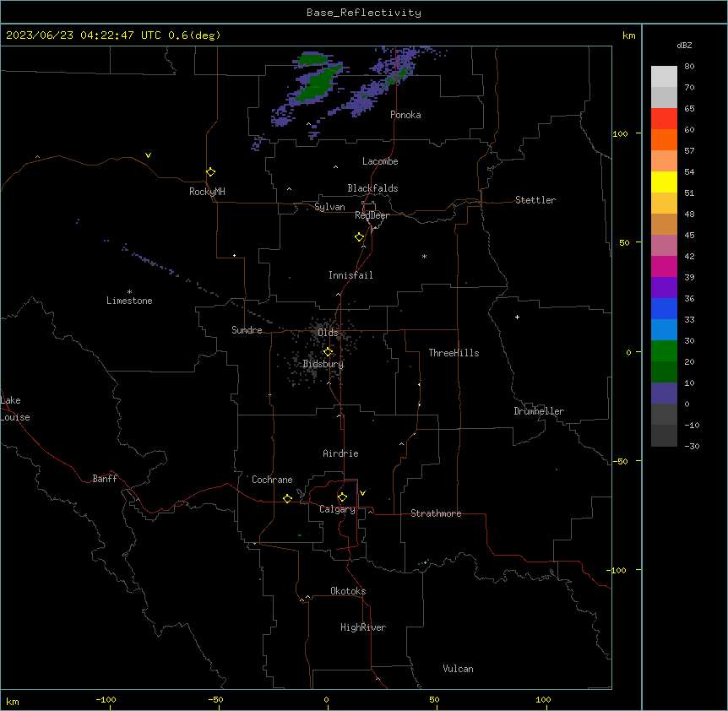
Task: Click the Limestone label
Action: coord(129,301)
